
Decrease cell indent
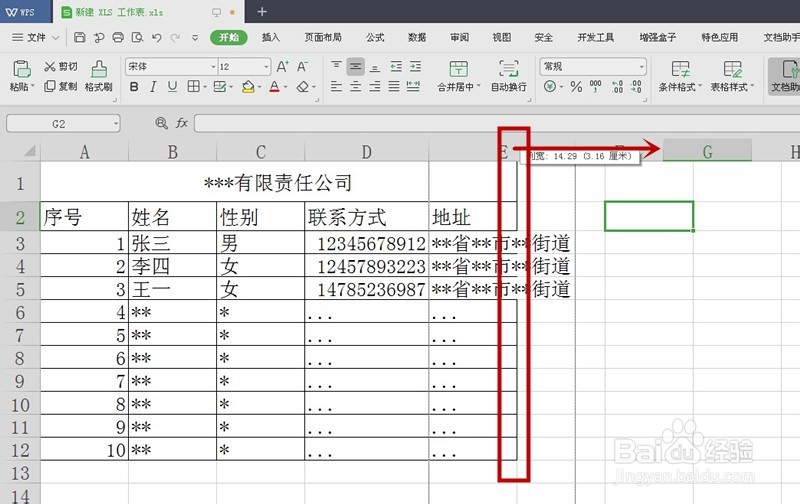pyautogui.click(x=396, y=66)
